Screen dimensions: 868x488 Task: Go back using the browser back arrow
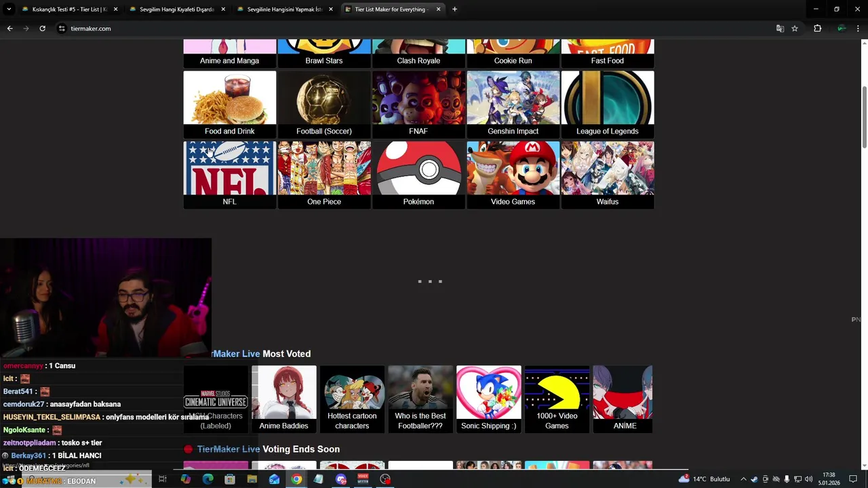click(9, 28)
